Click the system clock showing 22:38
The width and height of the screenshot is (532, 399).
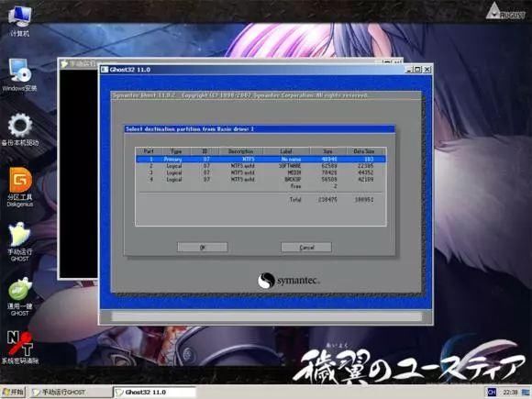click(510, 393)
